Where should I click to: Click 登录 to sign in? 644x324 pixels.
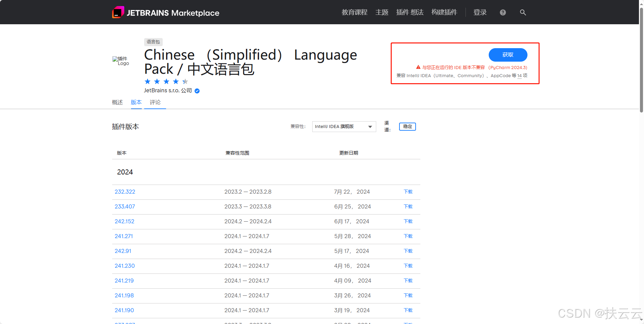480,12
